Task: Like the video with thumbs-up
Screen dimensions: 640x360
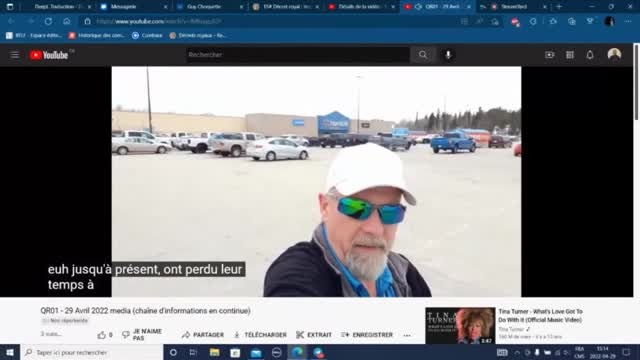Action: pyautogui.click(x=105, y=335)
